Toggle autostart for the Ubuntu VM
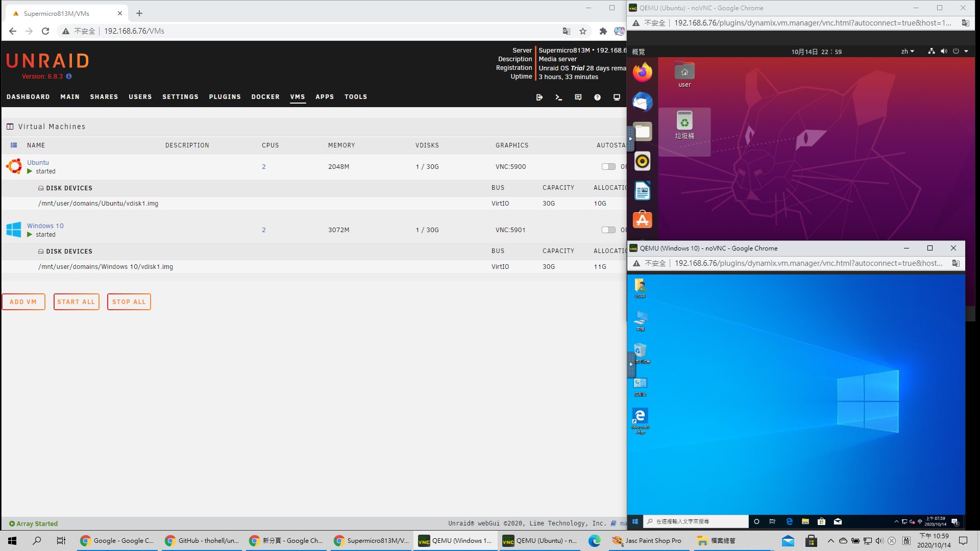 point(608,166)
